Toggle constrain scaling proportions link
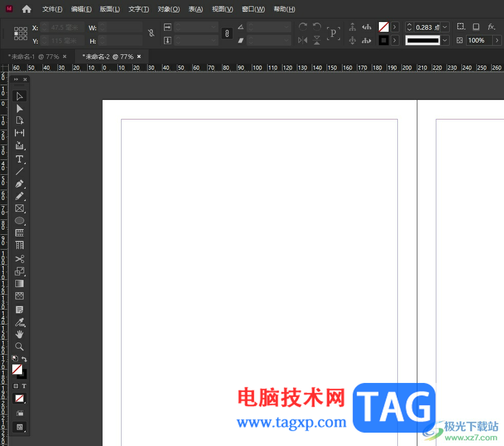This screenshot has width=504, height=446. 227,33
